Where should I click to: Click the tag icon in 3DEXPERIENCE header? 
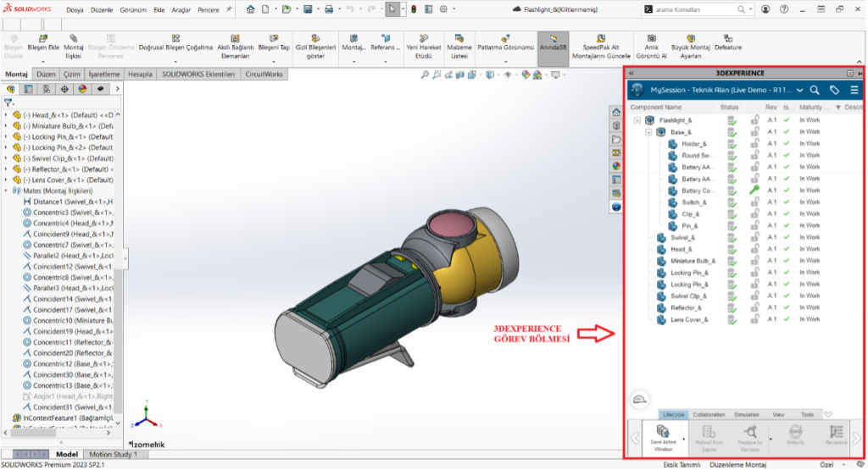(x=835, y=90)
